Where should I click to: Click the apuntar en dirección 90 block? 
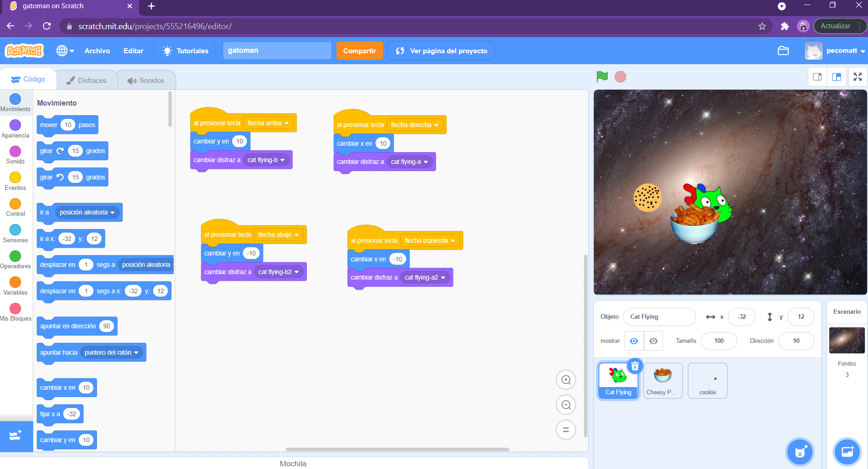coord(77,326)
